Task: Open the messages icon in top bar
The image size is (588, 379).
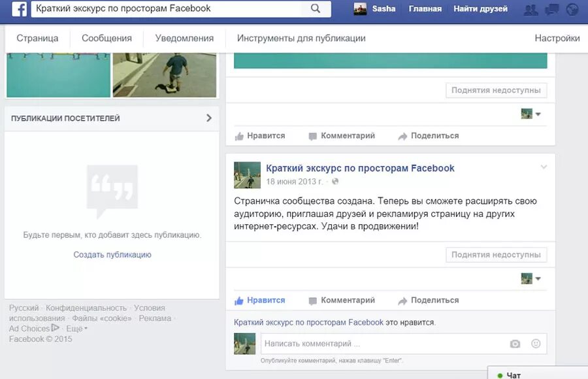Action: 551,9
